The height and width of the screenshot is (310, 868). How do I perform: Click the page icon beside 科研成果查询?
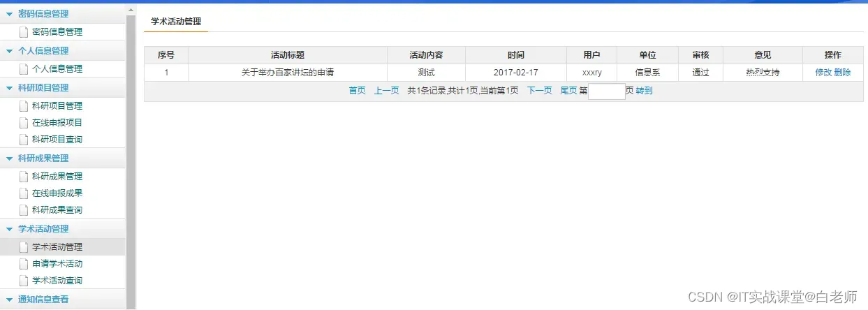(x=24, y=210)
